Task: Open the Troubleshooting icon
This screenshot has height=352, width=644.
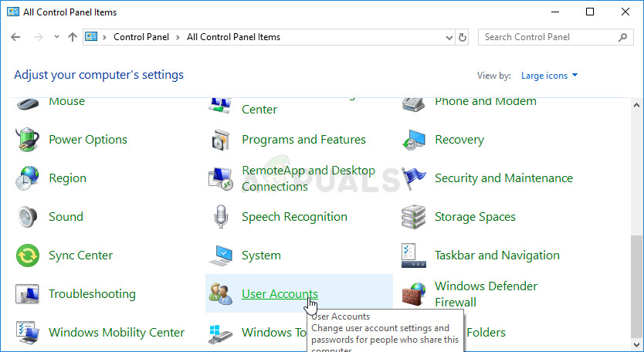Action: (28, 294)
